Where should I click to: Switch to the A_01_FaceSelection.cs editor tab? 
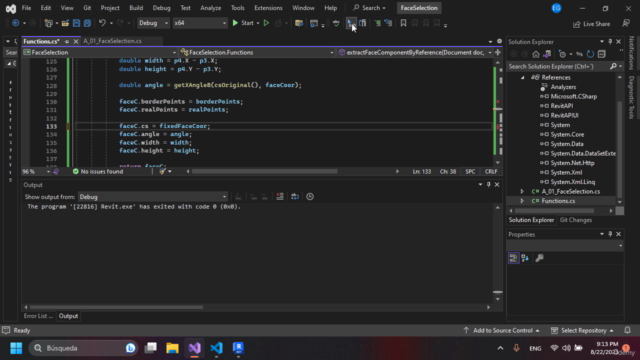coord(113,41)
